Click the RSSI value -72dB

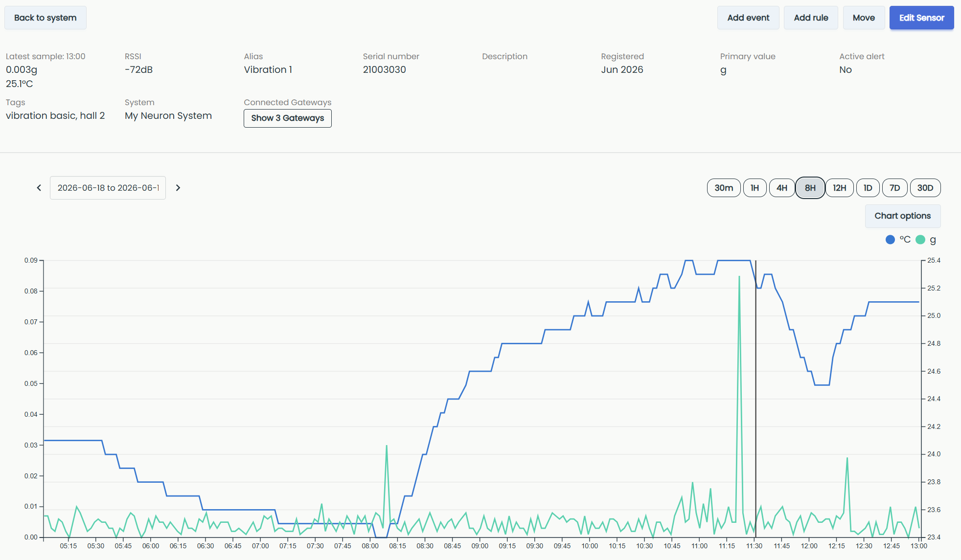pos(139,69)
